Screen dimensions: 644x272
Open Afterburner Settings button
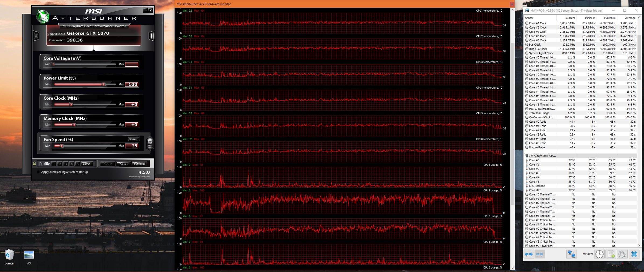pyautogui.click(x=139, y=164)
